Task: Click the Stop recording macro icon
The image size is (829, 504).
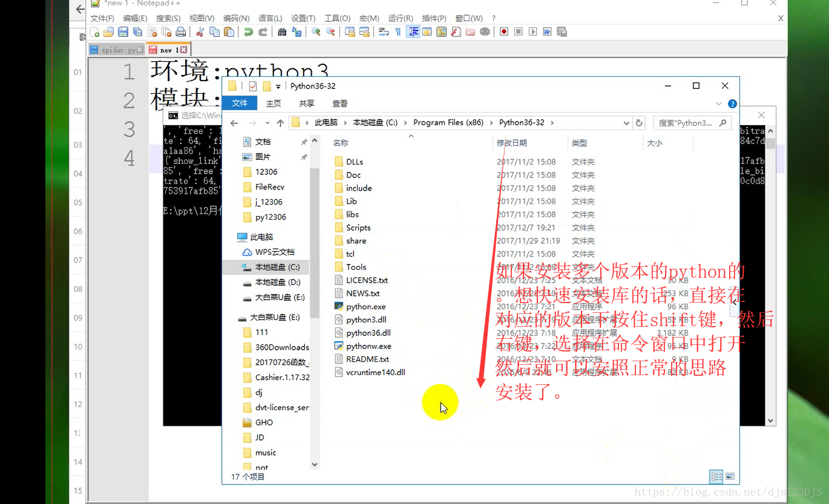Action: click(x=519, y=32)
